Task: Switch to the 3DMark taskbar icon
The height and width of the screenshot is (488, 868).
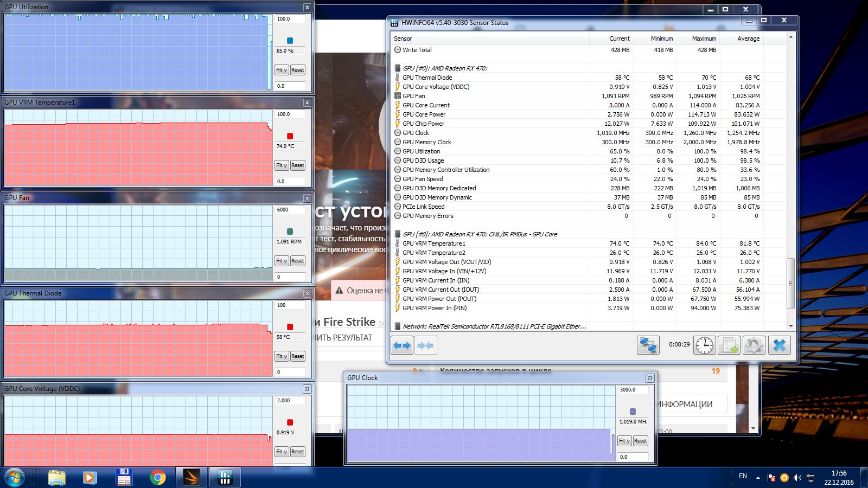Action: click(x=191, y=478)
